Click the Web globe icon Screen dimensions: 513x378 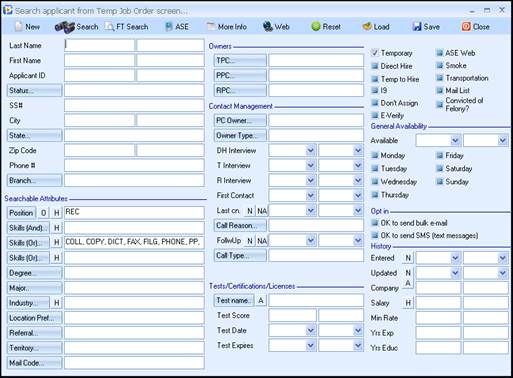[268, 27]
